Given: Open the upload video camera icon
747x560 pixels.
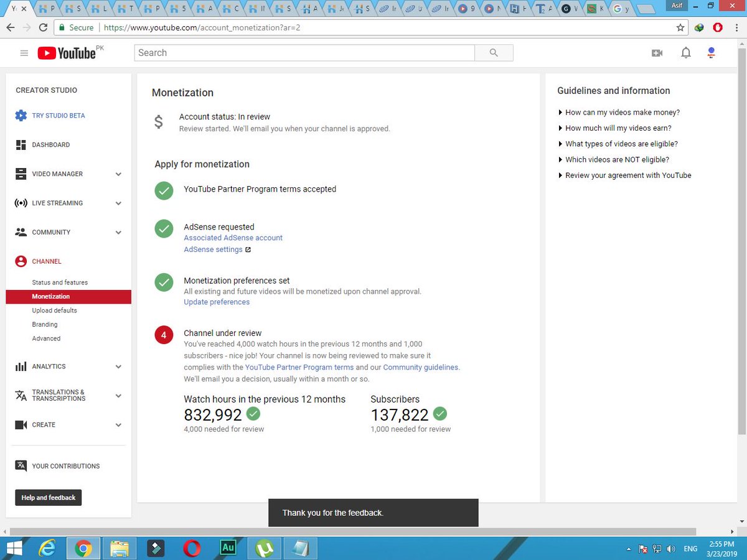Looking at the screenshot, I should click(x=657, y=54).
